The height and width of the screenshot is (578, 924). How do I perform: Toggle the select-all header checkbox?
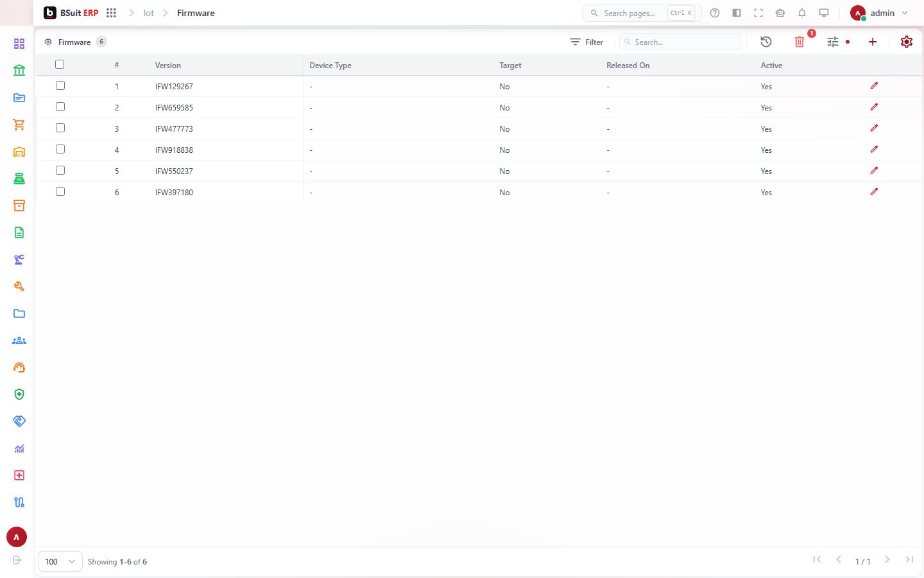(60, 64)
